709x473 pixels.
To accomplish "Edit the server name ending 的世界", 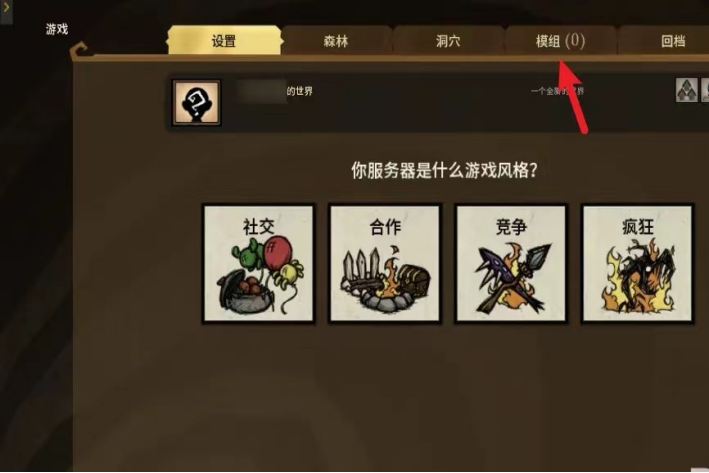I will tap(274, 91).
